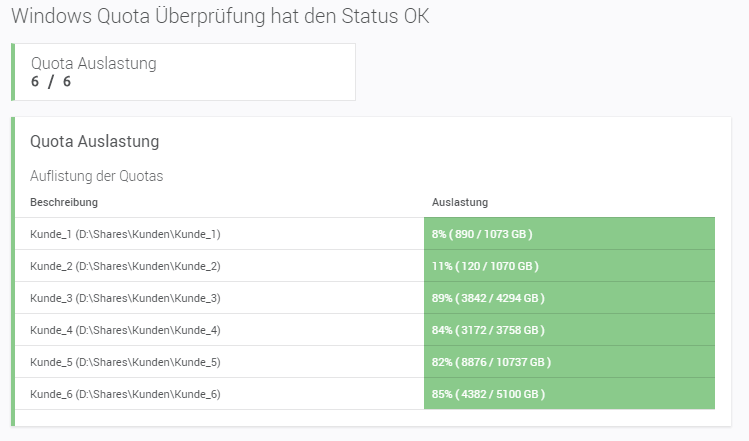Click the Auflistung der Quotas subtitle
Viewport: 749px width, 441px height.
pos(97,176)
